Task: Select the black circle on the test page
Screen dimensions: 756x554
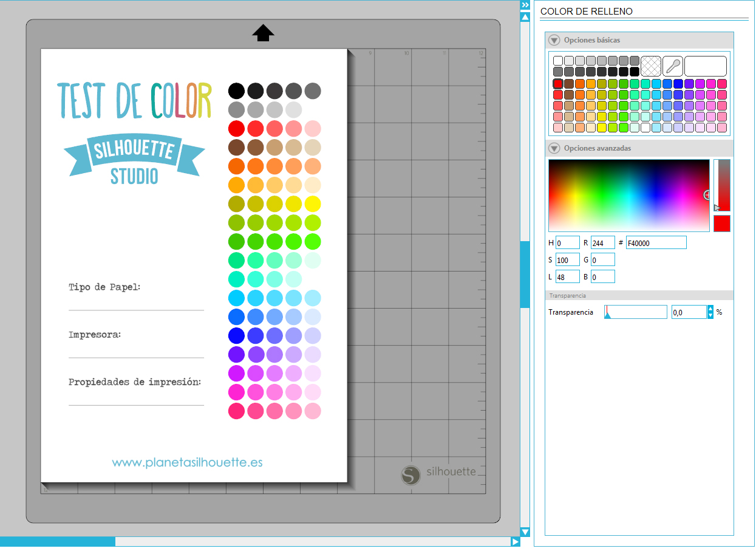Action: (236, 91)
